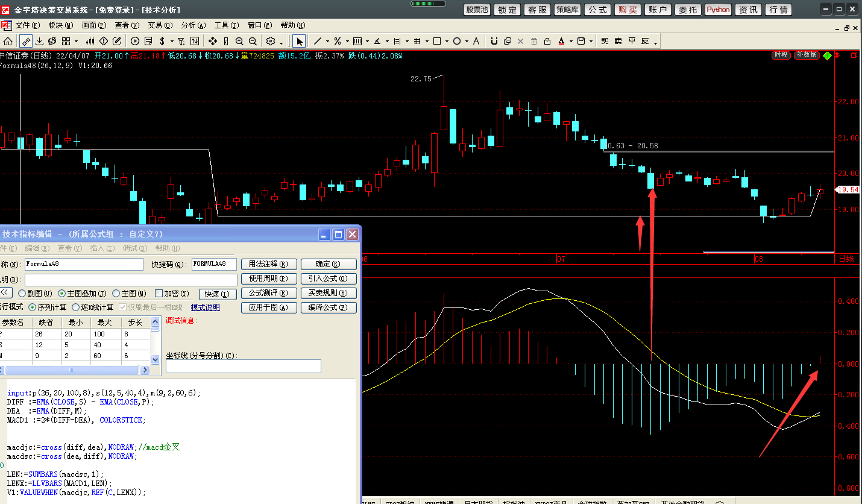Open the 模式说明 link
This screenshot has height=504, width=862.
tap(206, 307)
